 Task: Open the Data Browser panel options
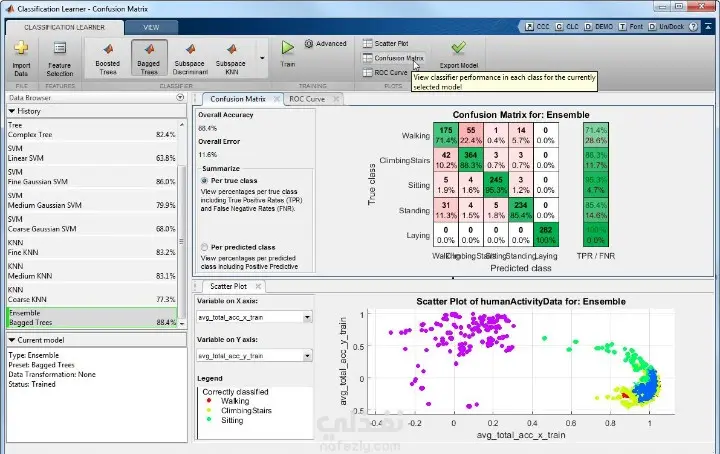(x=180, y=97)
